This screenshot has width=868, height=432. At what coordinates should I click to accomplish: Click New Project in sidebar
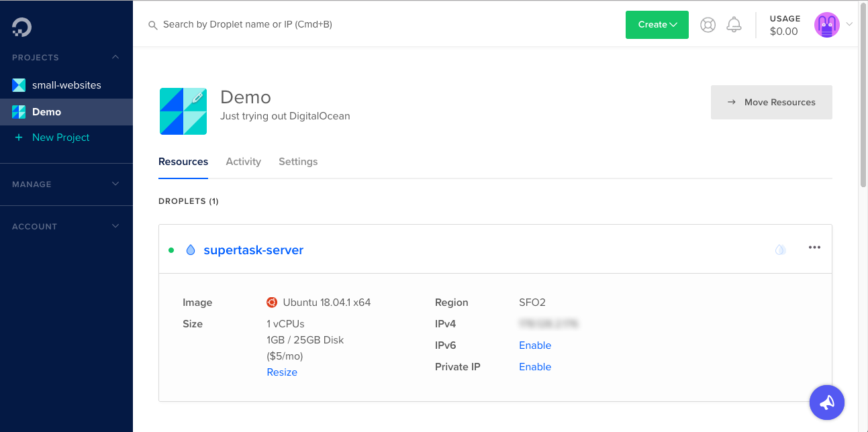61,138
